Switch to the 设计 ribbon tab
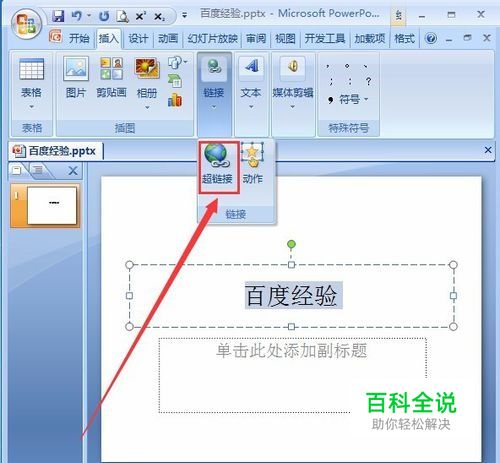This screenshot has height=463, width=500. pyautogui.click(x=138, y=38)
